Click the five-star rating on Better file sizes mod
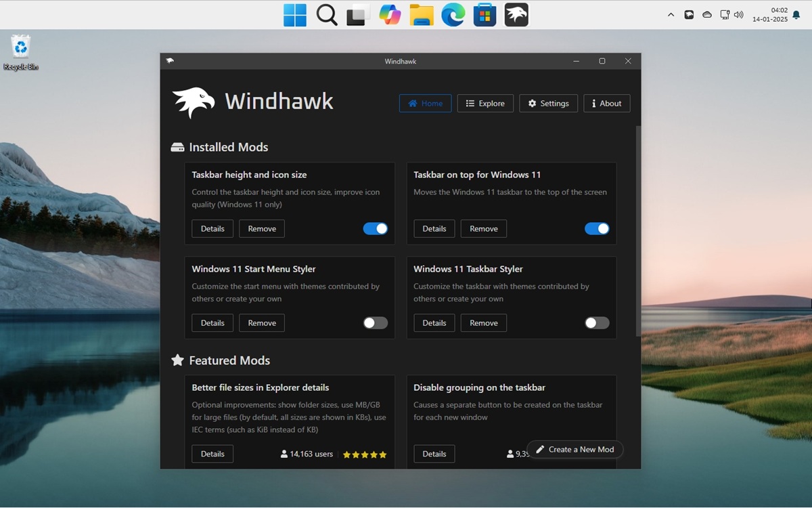 365,454
